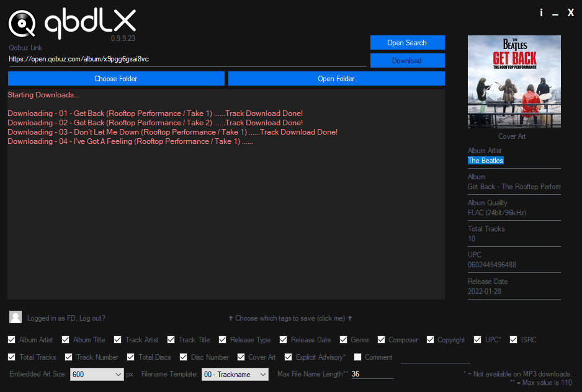Click the user profile avatar icon
This screenshot has width=582, height=392.
coord(16,318)
